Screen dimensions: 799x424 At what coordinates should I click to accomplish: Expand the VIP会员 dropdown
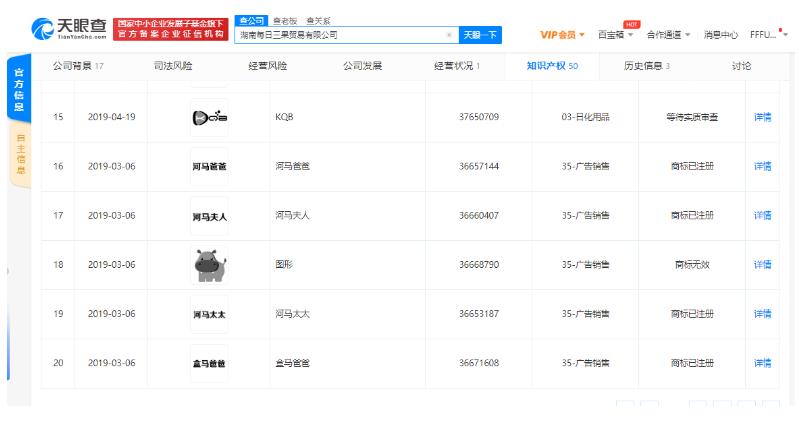pos(564,35)
